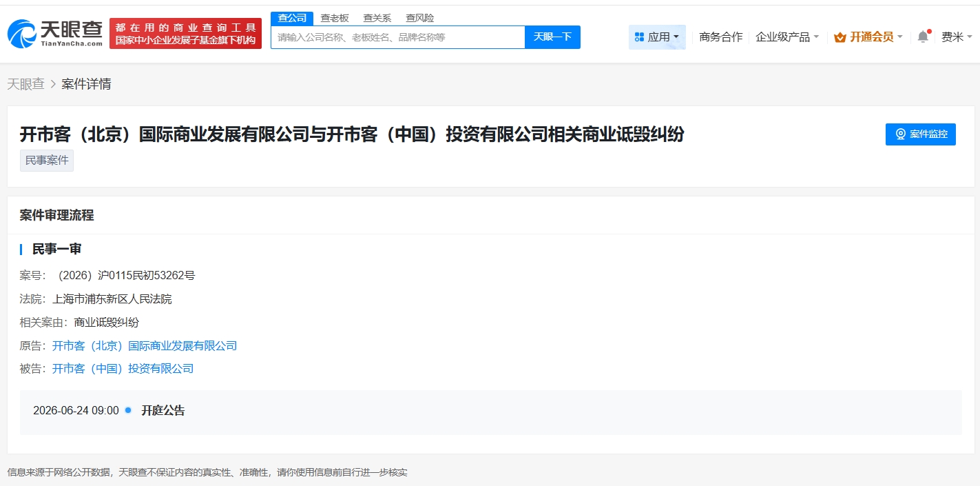
Task: Click the 民事案件 case type tag
Action: coord(47,161)
